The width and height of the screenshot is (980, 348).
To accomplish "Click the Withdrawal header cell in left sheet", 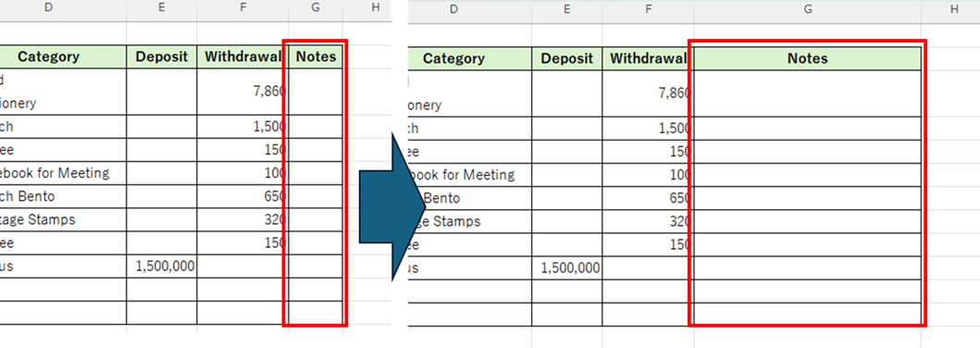I will tap(243, 56).
